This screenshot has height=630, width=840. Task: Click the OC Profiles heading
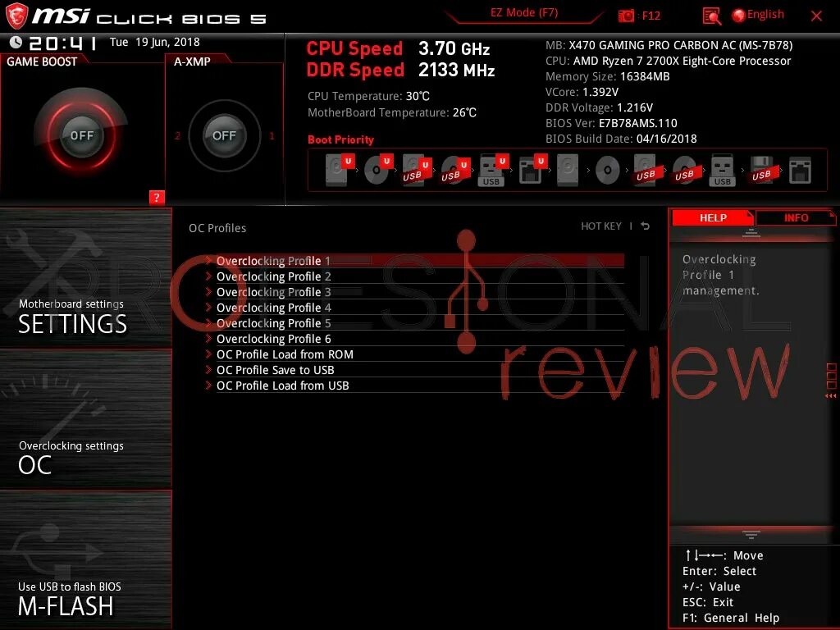point(217,228)
